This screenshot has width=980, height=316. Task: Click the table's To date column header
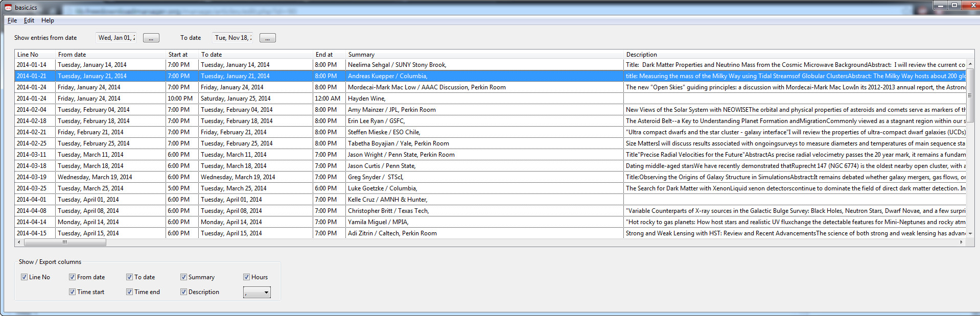click(x=255, y=55)
